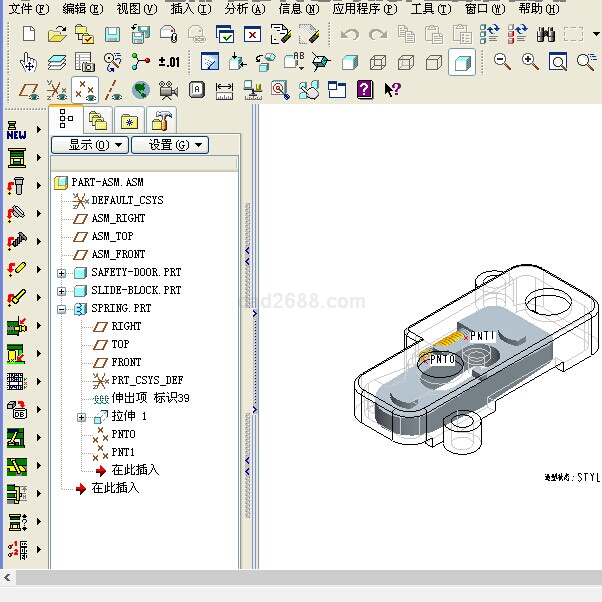The height and width of the screenshot is (602, 602).
Task: Expand the SAFETY-DOOR.PRT tree node
Action: 62,273
